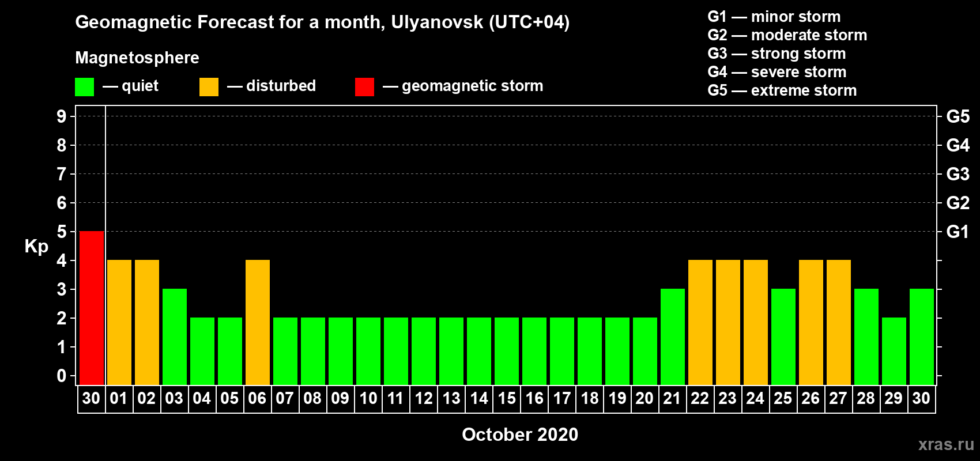Click the Geomagnetic Forecast title text

(x=322, y=22)
